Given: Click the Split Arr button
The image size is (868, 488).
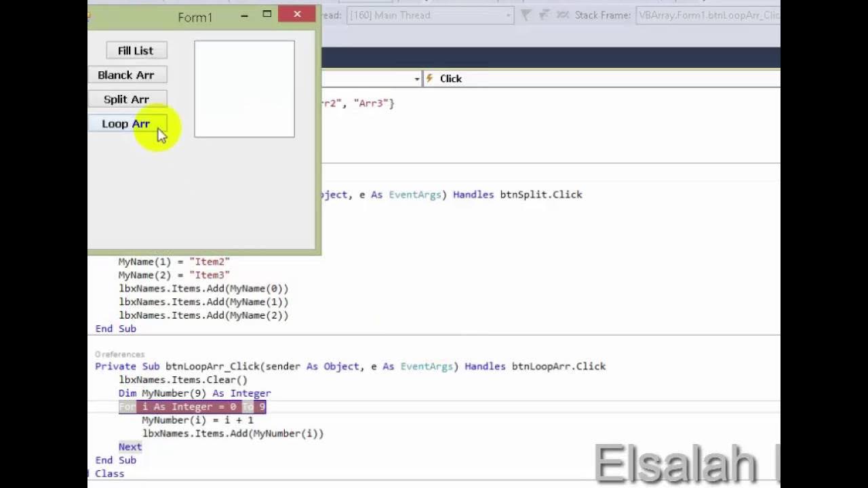Looking at the screenshot, I should [x=127, y=99].
